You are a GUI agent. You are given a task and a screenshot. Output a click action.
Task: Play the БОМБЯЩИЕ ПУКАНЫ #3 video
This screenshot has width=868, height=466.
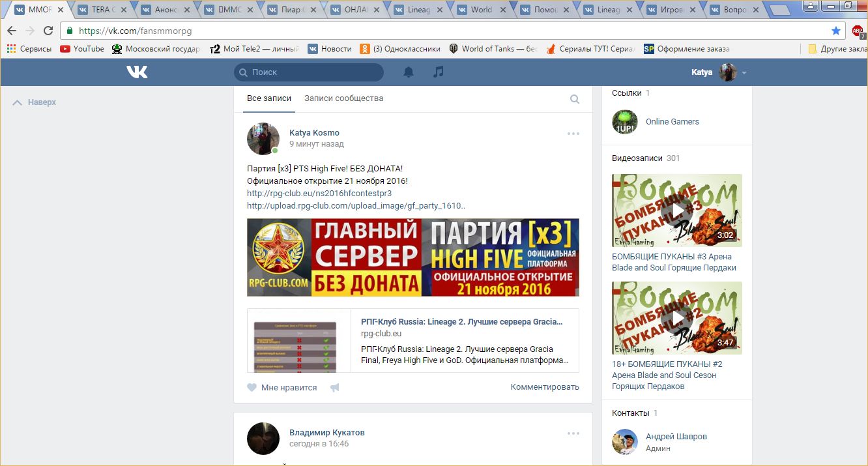click(676, 211)
